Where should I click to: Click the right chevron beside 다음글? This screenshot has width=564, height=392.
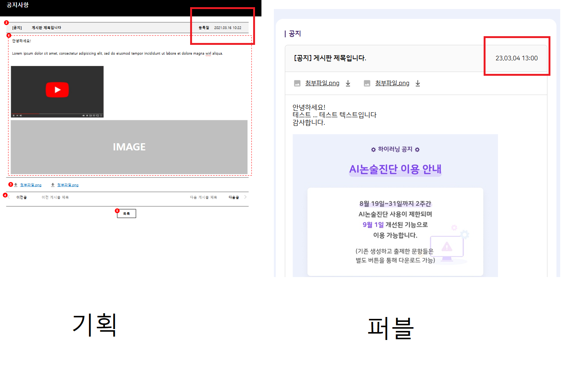coord(246,197)
